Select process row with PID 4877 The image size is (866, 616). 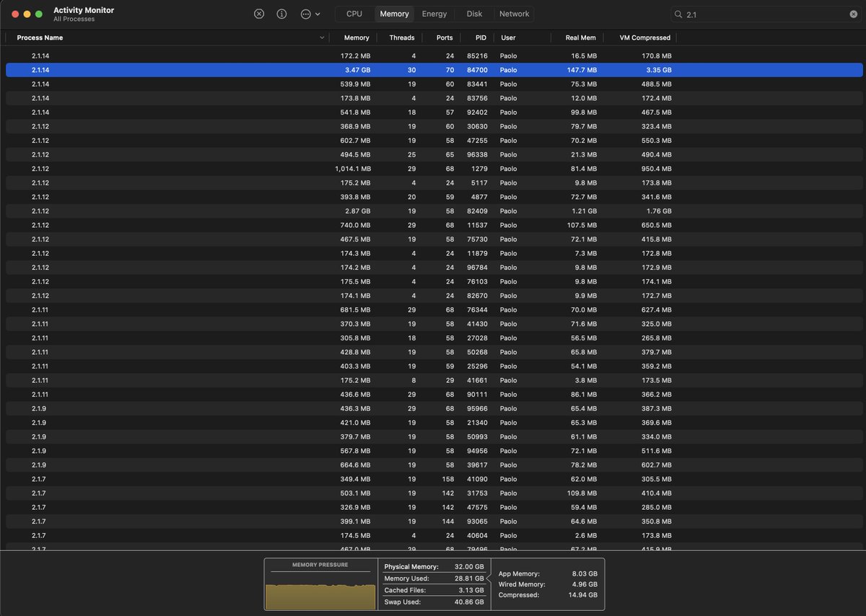click(x=434, y=197)
